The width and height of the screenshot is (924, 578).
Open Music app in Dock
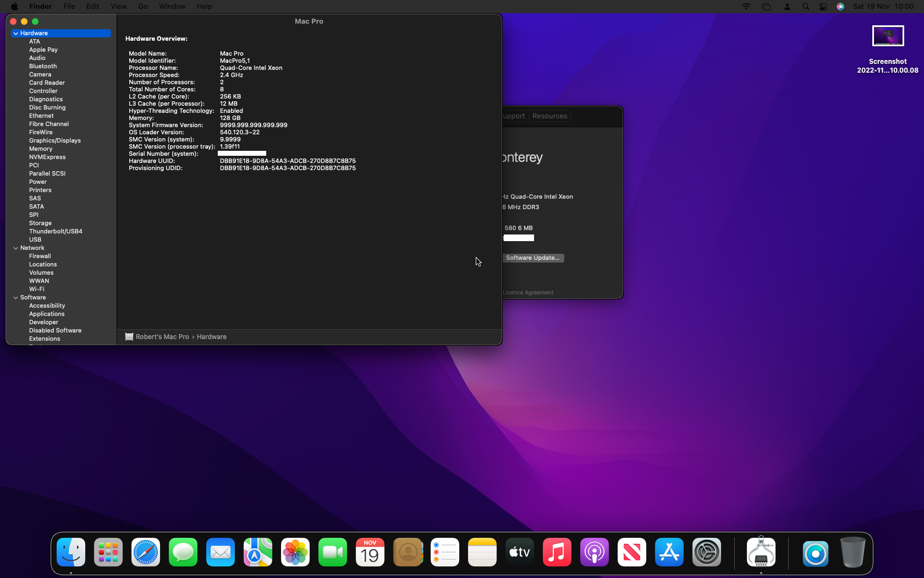tap(557, 552)
